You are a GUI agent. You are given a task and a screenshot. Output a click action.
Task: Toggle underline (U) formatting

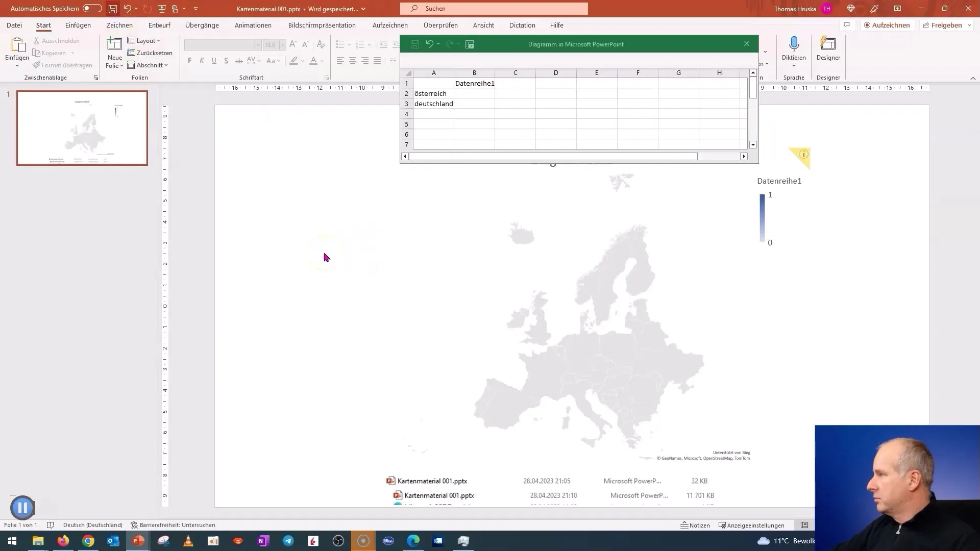(214, 61)
